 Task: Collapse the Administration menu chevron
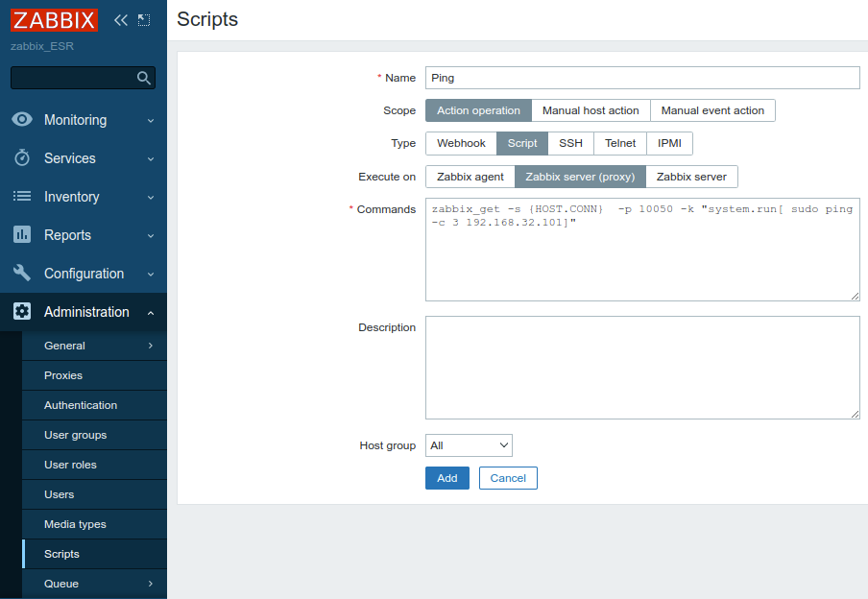point(151,313)
